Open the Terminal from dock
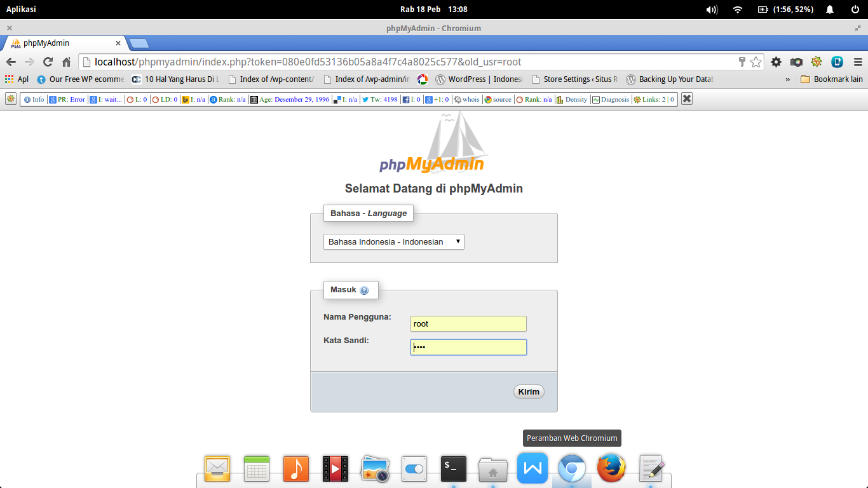Viewport: 868px width, 488px height. coord(454,469)
